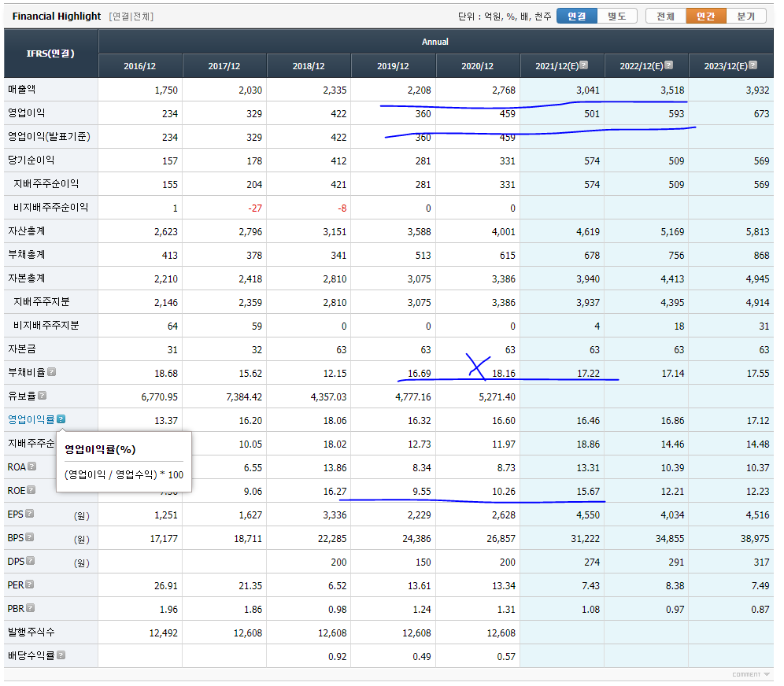The height and width of the screenshot is (686, 784).
Task: Click the 비지배주주지분 row label
Action: 46,325
